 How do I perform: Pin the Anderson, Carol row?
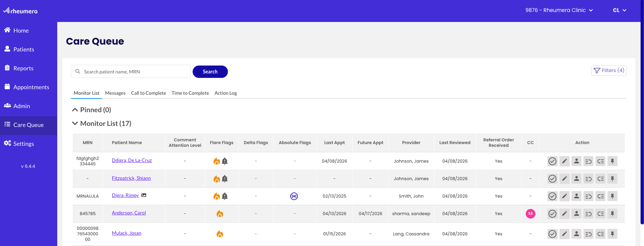[x=612, y=213]
